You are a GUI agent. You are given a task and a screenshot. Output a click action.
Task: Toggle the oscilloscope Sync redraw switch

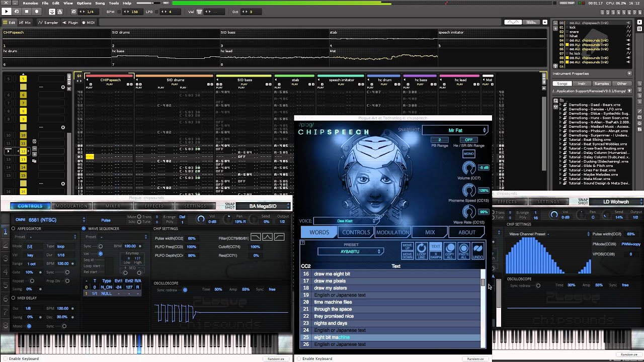[x=185, y=290]
